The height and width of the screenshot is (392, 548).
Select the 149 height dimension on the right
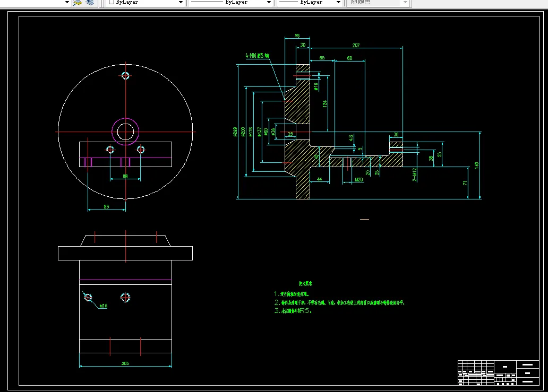pyautogui.click(x=477, y=165)
